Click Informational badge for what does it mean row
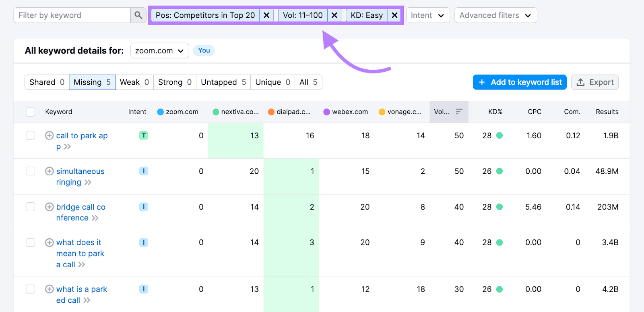This screenshot has height=312, width=644. pos(144,242)
